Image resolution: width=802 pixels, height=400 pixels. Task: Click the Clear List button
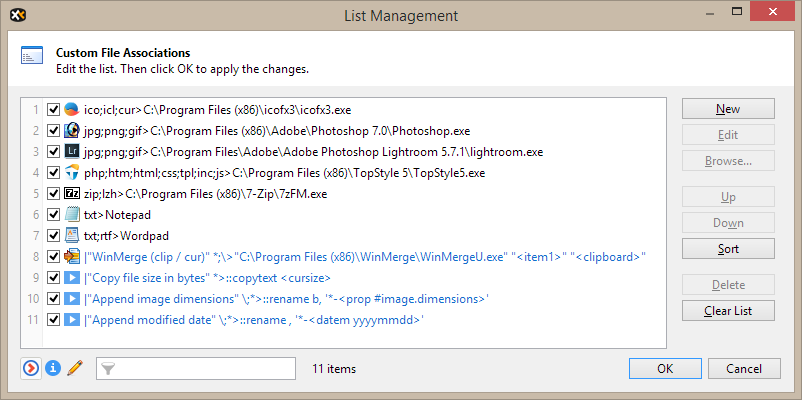pos(728,311)
